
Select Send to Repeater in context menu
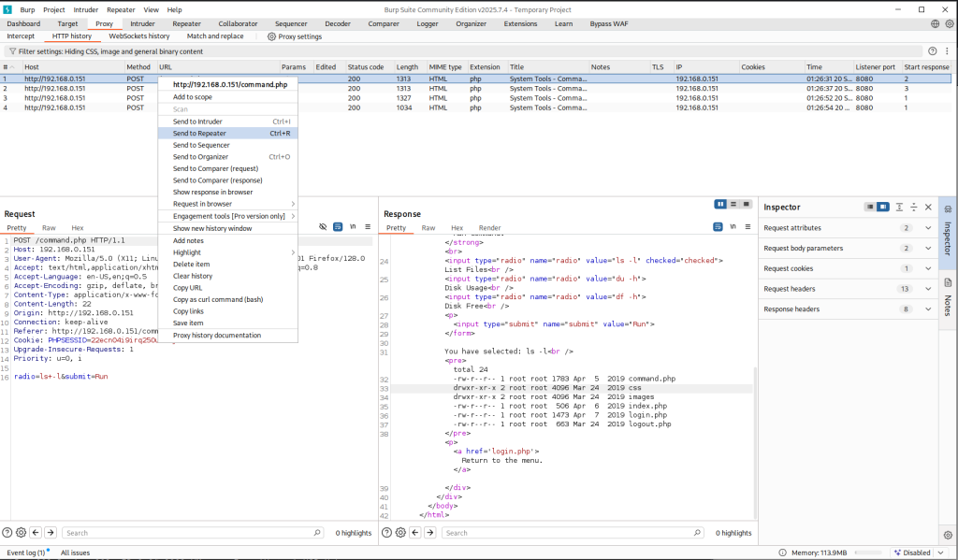coord(199,134)
